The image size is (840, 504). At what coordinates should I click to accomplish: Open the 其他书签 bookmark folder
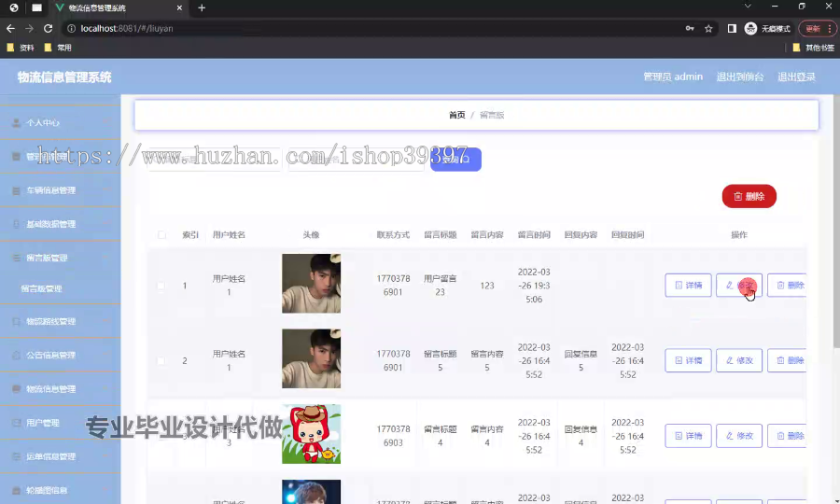click(813, 48)
